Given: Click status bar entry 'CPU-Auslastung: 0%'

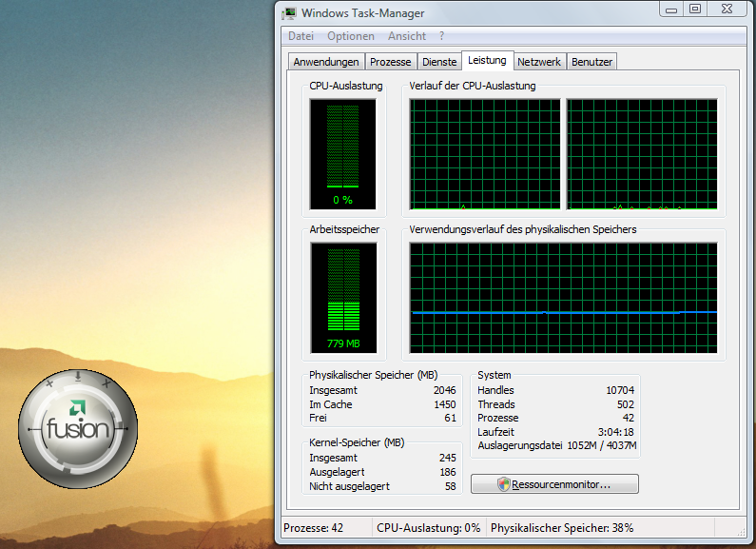Looking at the screenshot, I should click(429, 528).
